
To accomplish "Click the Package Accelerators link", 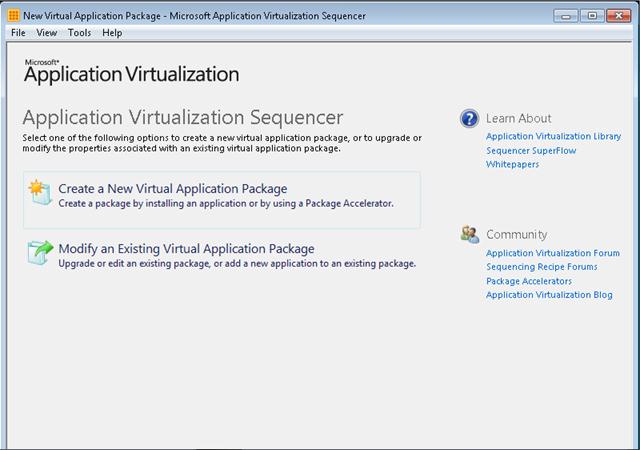I will tap(528, 281).
